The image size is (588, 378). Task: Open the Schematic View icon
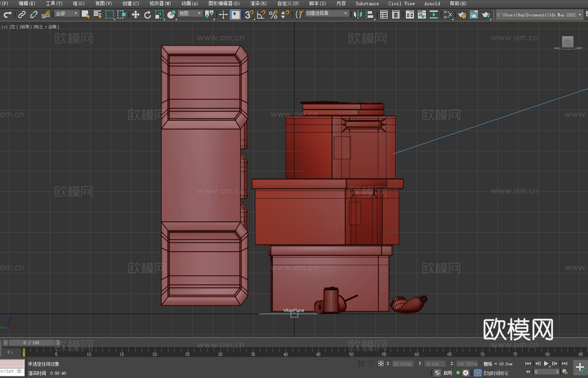click(x=448, y=14)
